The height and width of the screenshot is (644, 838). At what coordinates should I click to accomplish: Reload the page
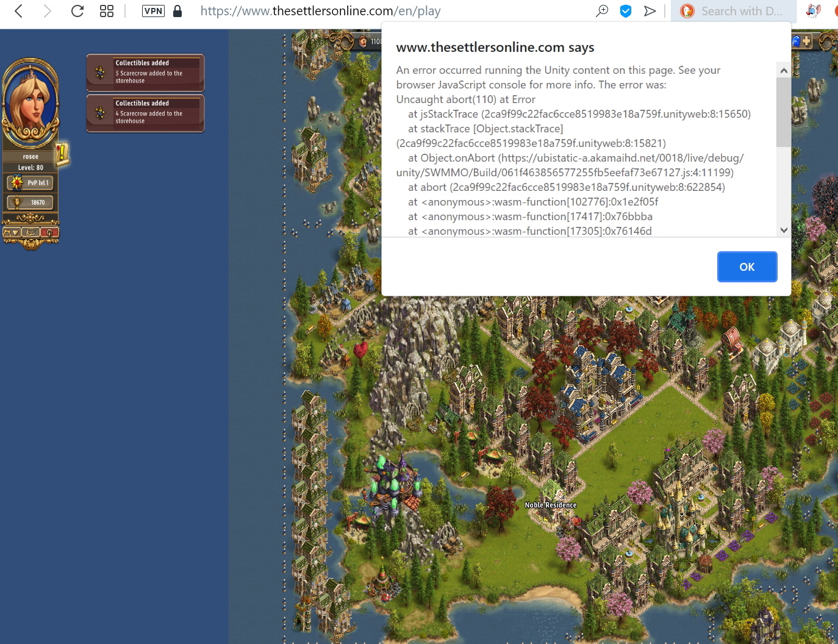coord(77,11)
